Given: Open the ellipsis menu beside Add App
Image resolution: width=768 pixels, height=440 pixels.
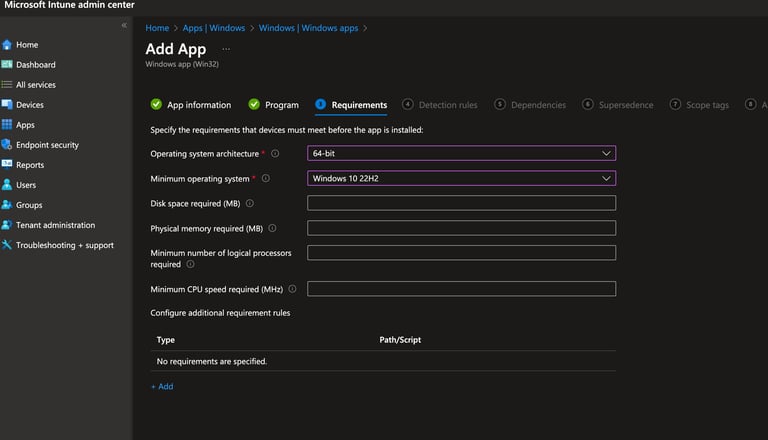Looking at the screenshot, I should (226, 49).
